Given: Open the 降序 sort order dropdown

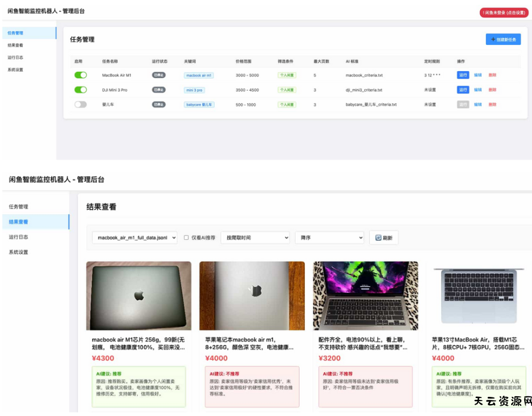Looking at the screenshot, I should tap(329, 237).
